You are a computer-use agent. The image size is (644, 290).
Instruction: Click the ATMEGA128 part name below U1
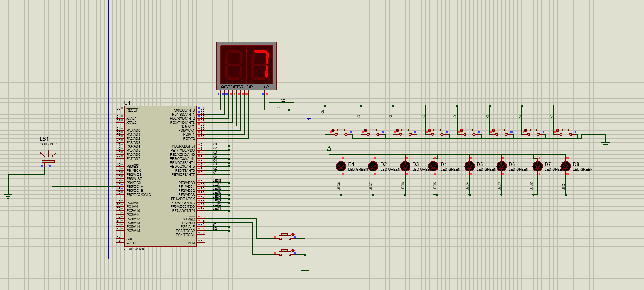point(134,249)
